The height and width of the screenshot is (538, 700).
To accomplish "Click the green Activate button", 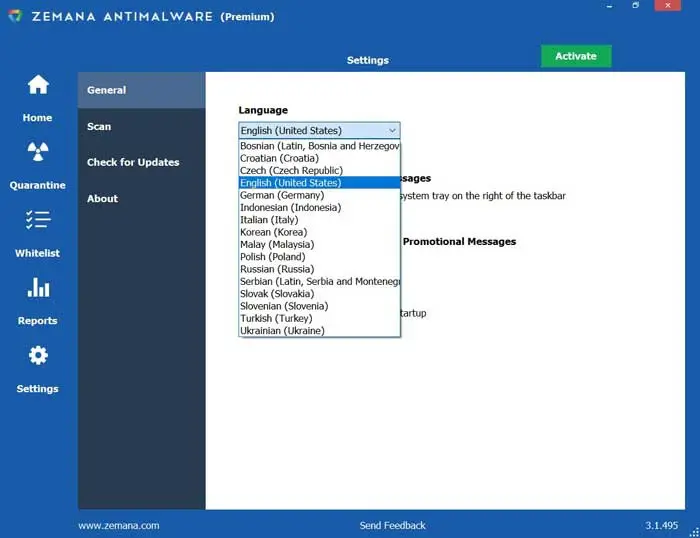I will pos(576,56).
